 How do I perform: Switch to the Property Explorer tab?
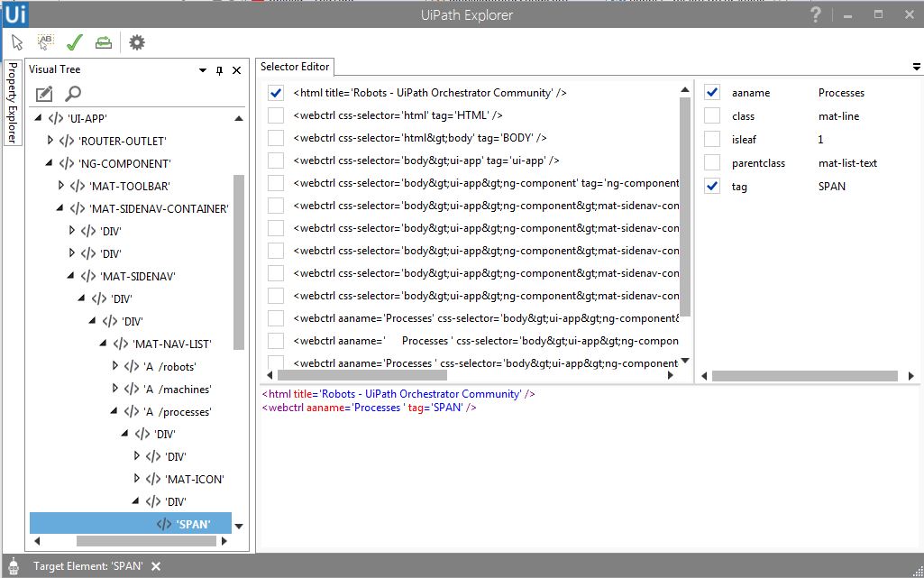pos(12,97)
